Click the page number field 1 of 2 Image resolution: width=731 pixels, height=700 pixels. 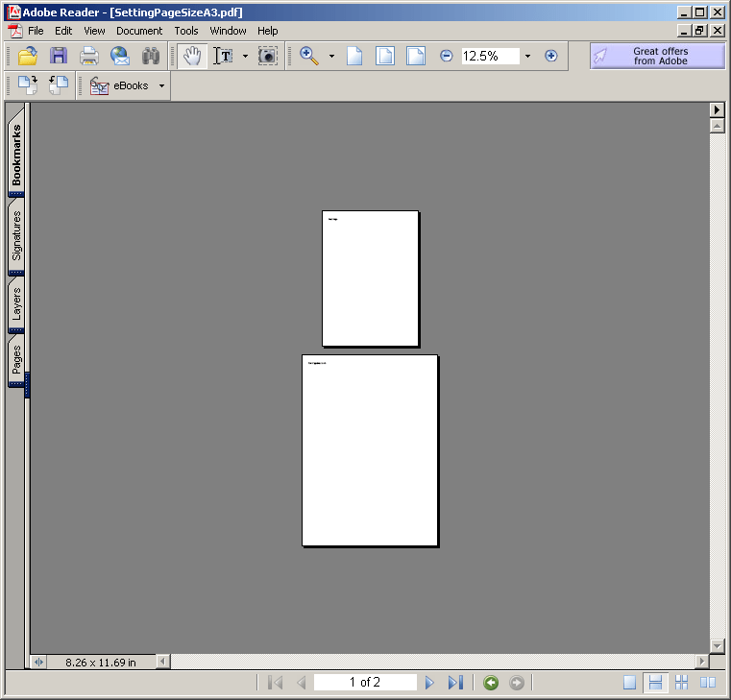point(365,683)
